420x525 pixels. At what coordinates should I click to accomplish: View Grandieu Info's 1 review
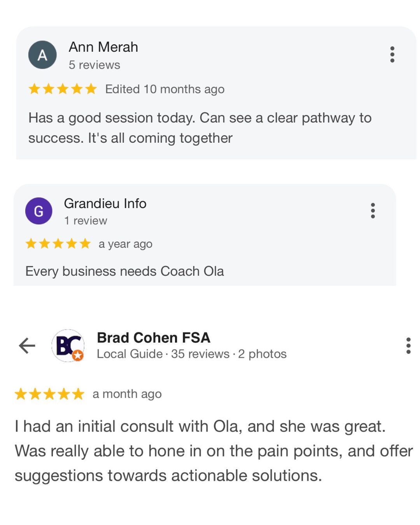86,220
